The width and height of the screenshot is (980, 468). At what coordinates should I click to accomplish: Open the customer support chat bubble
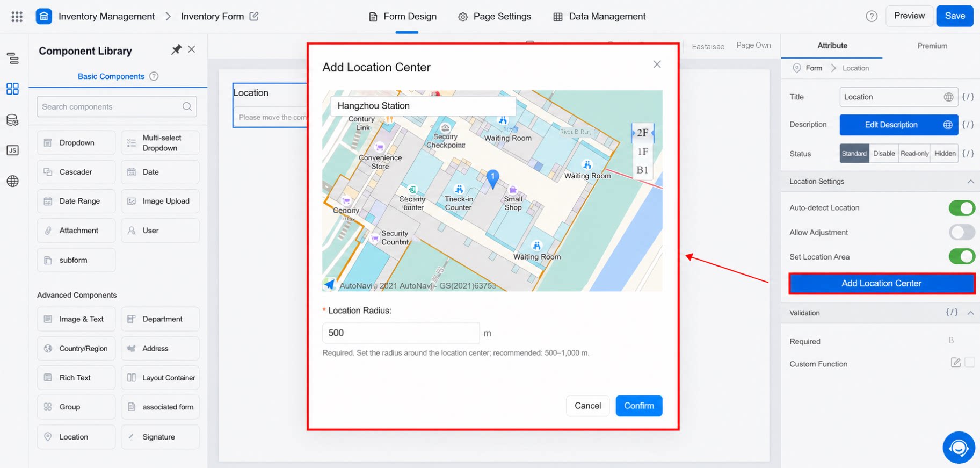pos(959,447)
